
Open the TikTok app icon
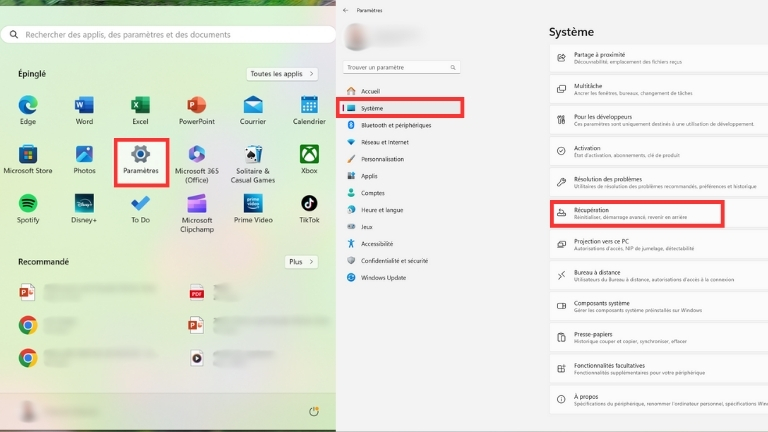309,203
